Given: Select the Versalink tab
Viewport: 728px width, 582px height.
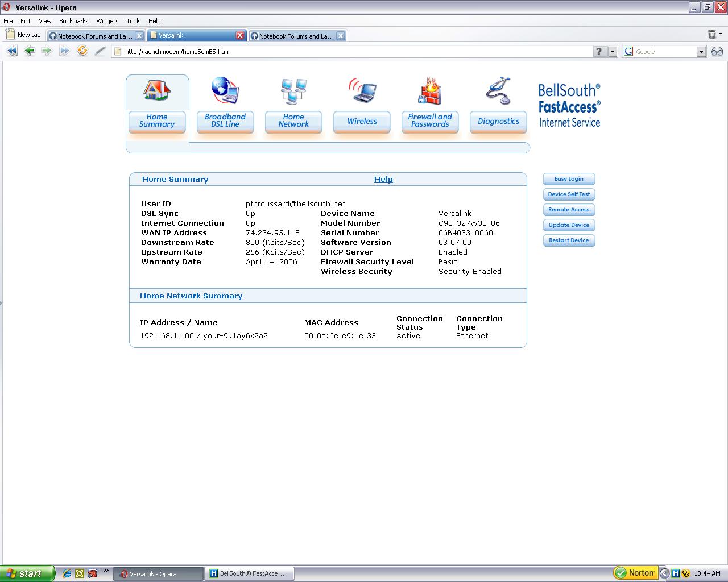Looking at the screenshot, I should pyautogui.click(x=197, y=35).
